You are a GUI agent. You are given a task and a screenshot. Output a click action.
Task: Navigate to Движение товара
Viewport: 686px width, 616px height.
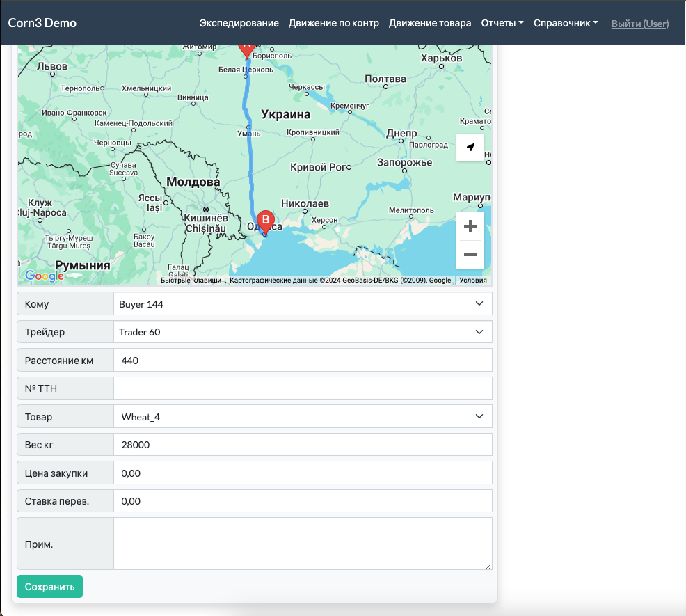click(x=430, y=23)
